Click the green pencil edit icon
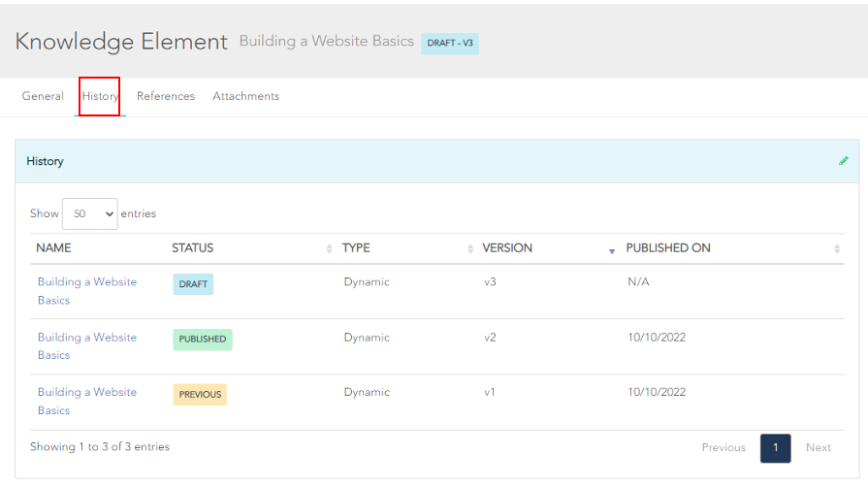The image size is (868, 487). [843, 161]
